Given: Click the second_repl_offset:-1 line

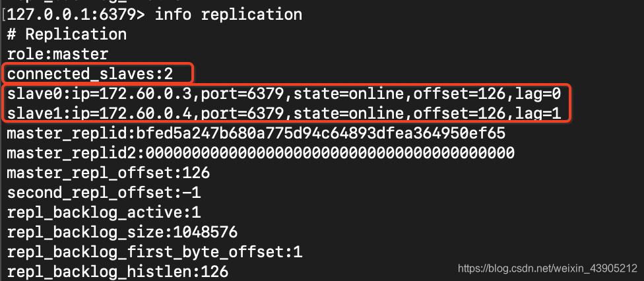Looking at the screenshot, I should click(x=104, y=193).
